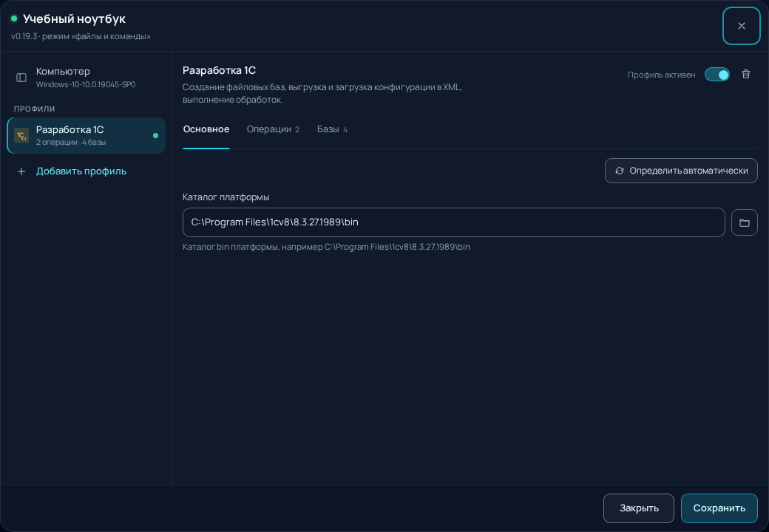
Task: Select the "Разработка 1С" profile in sidebar
Action: pyautogui.click(x=86, y=135)
